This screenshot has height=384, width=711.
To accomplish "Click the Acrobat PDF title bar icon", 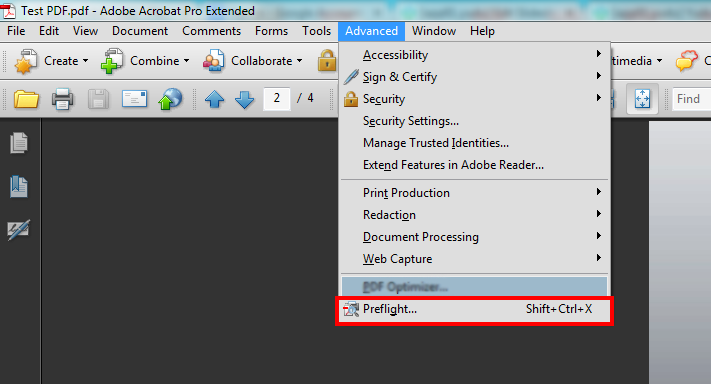I will coord(8,11).
